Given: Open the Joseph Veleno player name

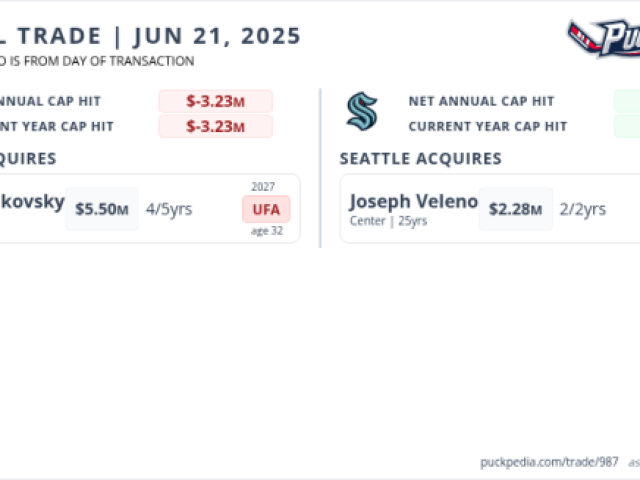Looking at the screenshot, I should (x=413, y=201).
